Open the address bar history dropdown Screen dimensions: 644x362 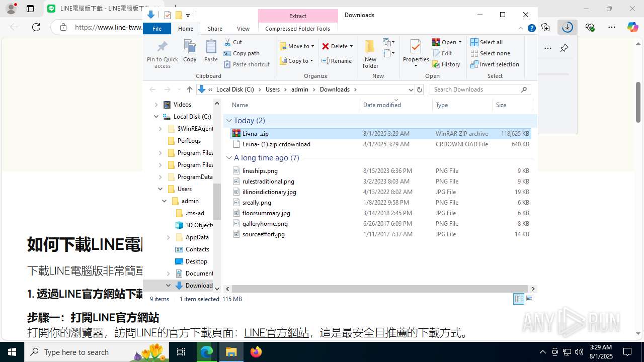pyautogui.click(x=411, y=89)
